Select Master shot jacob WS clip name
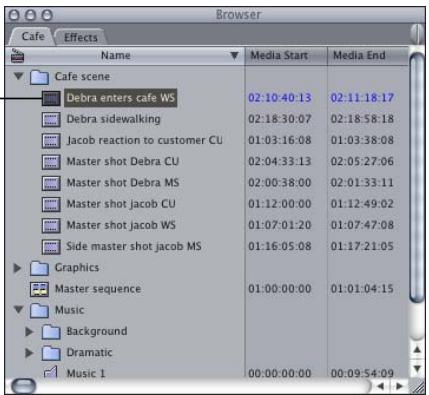 click(121, 225)
